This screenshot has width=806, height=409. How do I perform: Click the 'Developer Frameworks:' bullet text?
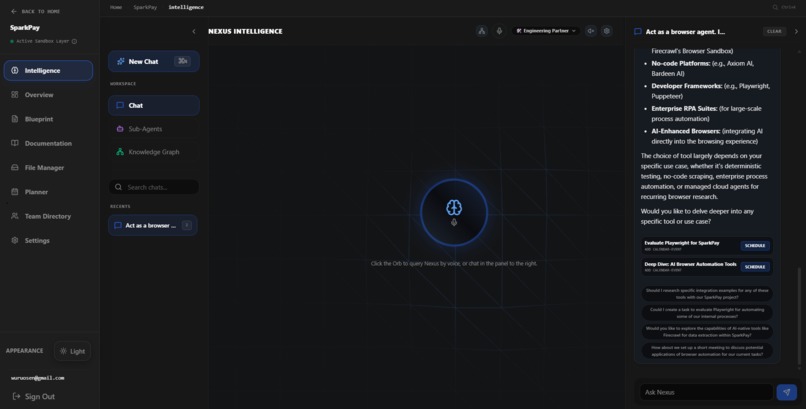click(x=687, y=86)
